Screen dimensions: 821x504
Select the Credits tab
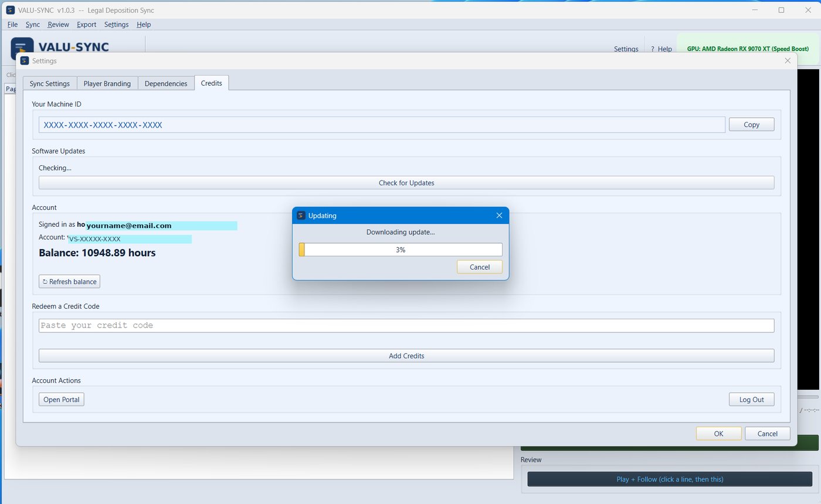coord(211,83)
